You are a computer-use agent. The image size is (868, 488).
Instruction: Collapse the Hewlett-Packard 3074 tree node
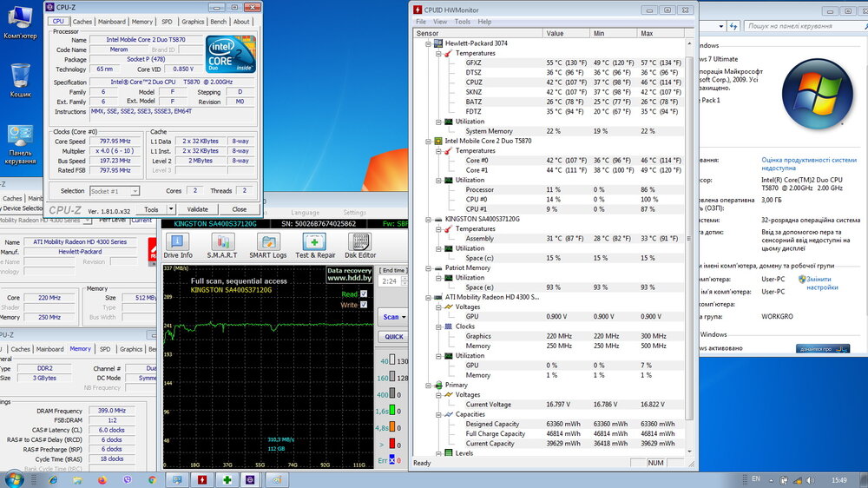tap(427, 43)
